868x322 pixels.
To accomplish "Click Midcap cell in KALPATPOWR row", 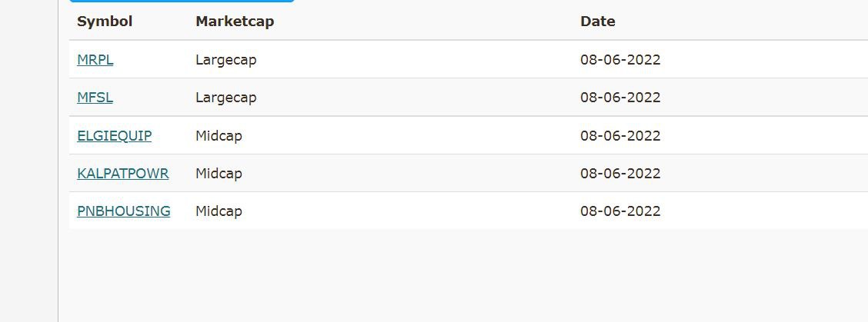I will 219,174.
